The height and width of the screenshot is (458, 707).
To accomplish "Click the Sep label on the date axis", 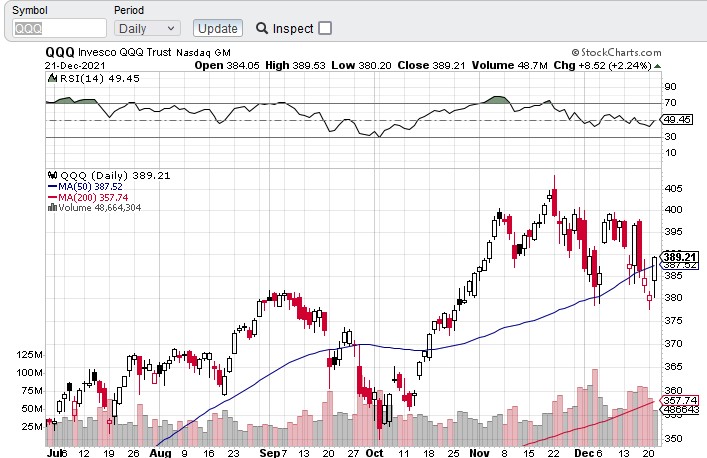I will pos(270,453).
